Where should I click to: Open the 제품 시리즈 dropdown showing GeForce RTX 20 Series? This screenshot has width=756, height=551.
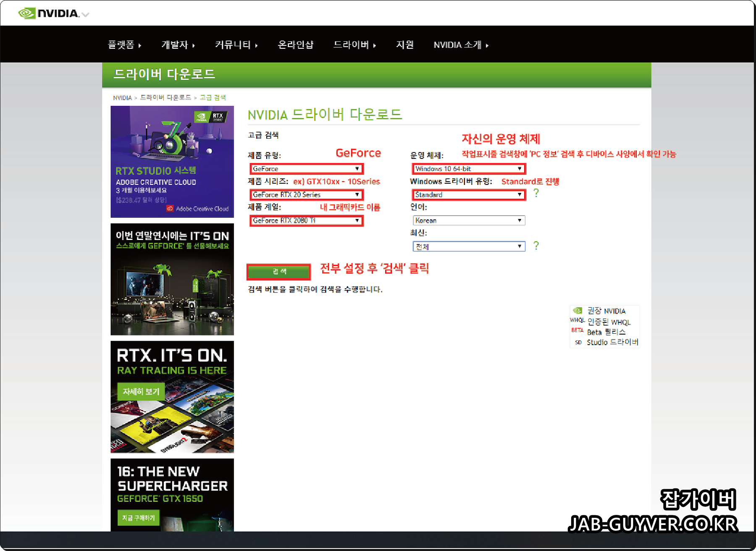(306, 195)
